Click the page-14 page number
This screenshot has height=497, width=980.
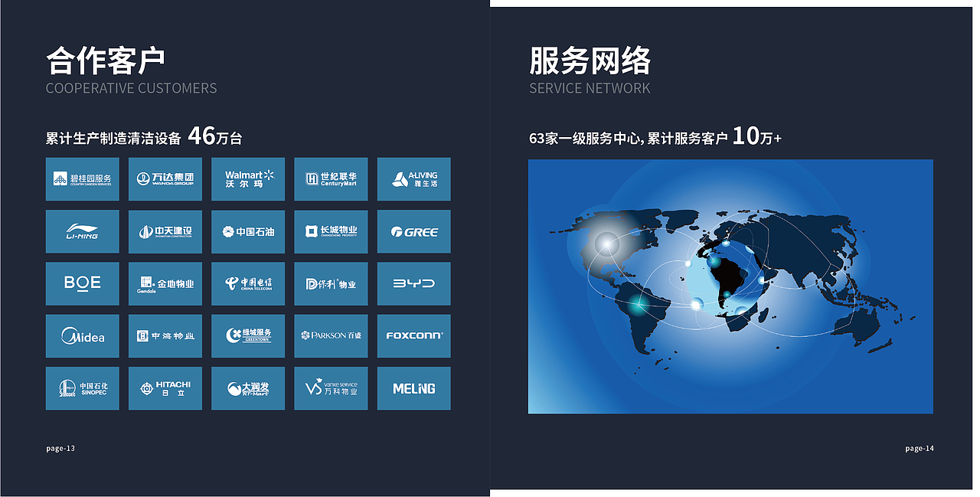click(920, 448)
